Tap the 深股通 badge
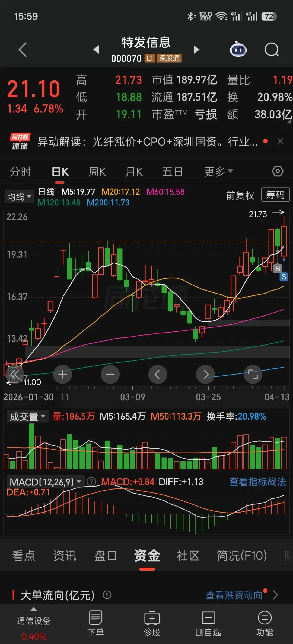This screenshot has height=644, width=293. click(169, 58)
